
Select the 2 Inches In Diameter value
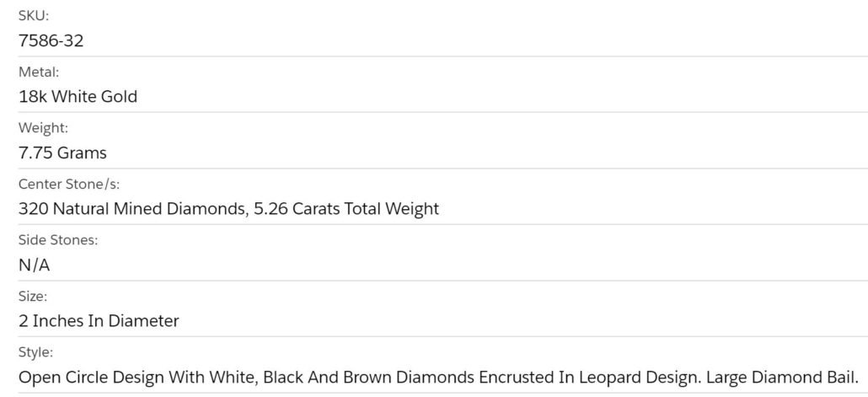coord(99,321)
